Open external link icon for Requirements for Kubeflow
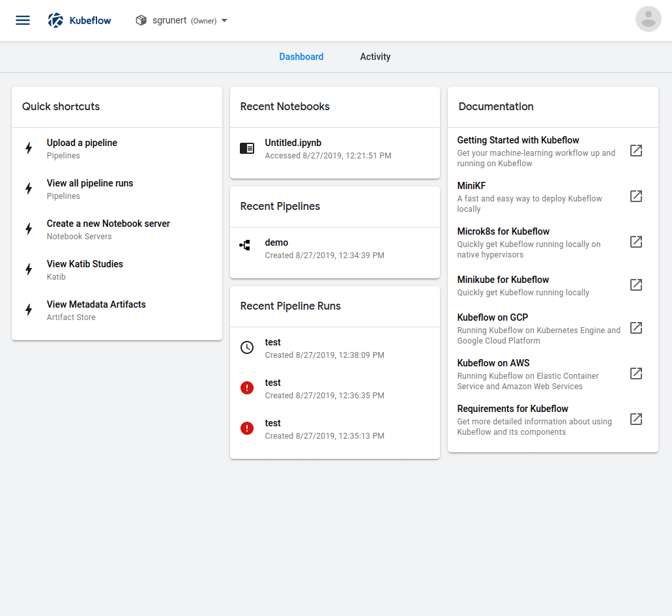 coord(636,418)
